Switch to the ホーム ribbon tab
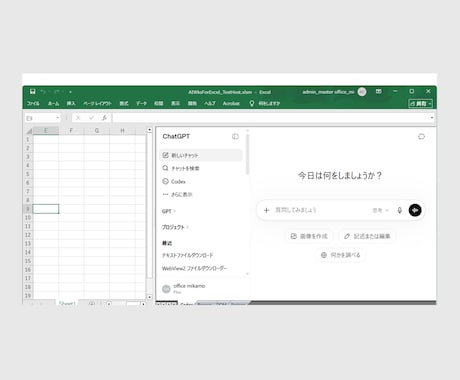This screenshot has width=460, height=380. 53,103
